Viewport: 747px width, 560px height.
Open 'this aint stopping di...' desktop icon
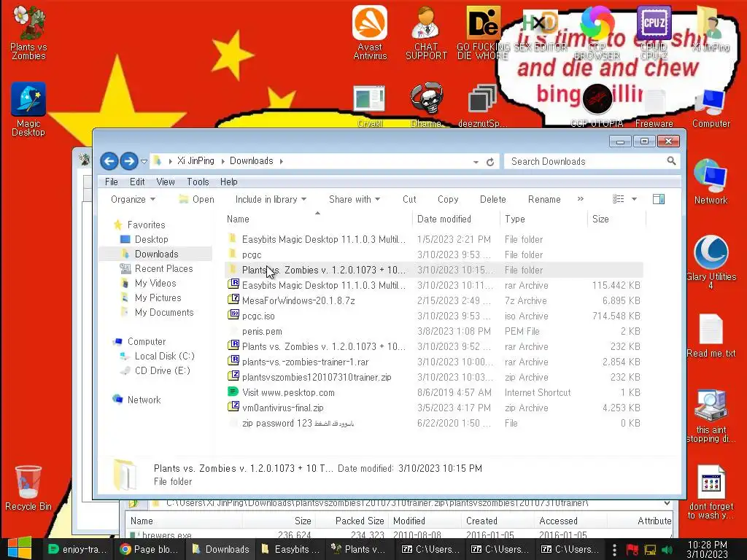click(x=711, y=415)
